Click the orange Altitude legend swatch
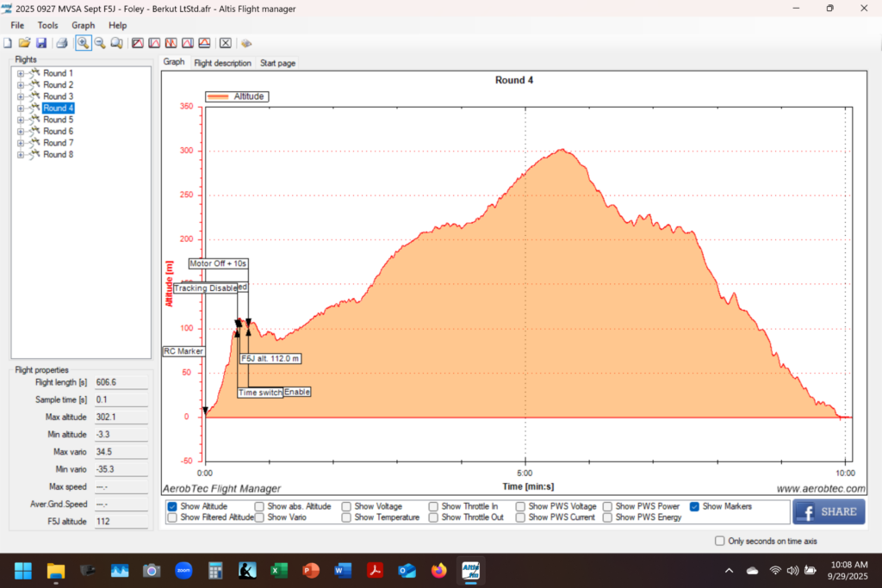The height and width of the screenshot is (588, 882). coord(218,96)
